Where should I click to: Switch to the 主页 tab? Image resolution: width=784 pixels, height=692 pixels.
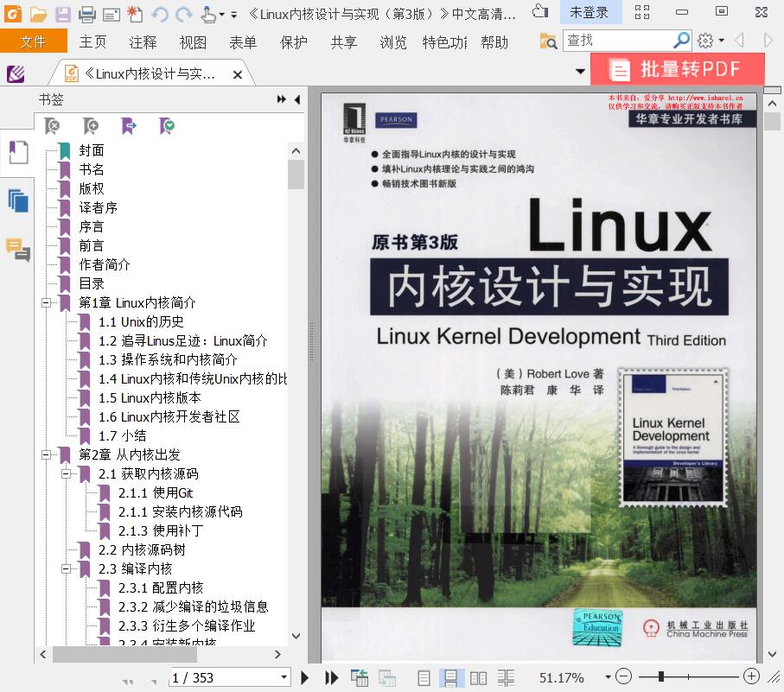(92, 42)
